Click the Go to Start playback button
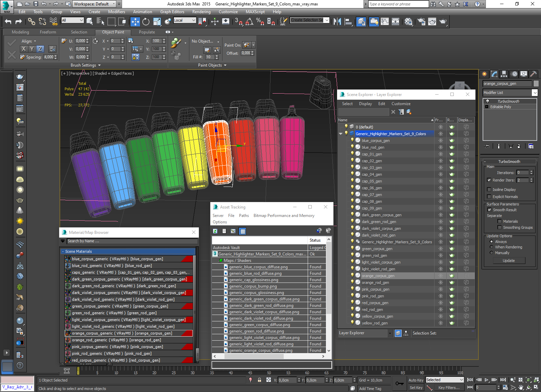Viewport: 541px width, 392px height. click(x=470, y=380)
